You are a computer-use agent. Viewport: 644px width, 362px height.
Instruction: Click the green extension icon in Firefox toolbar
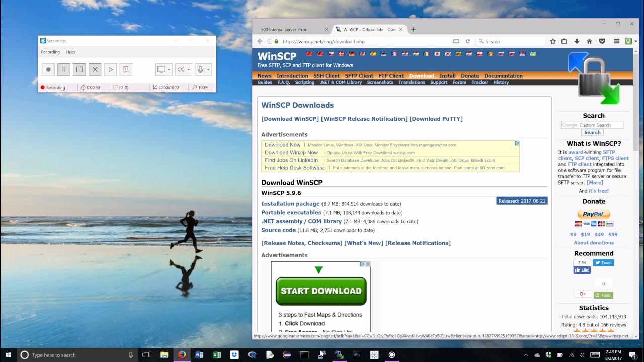[x=628, y=41]
